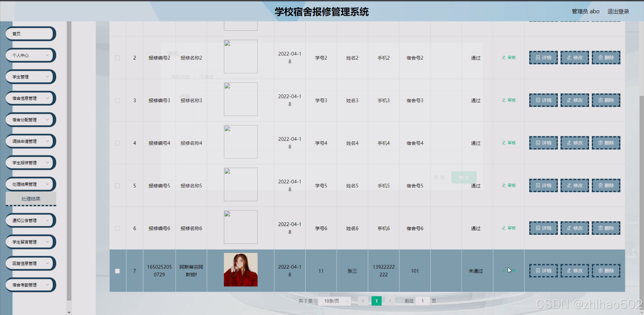The image size is (644, 315).
Task: Select the checkbox on row 7
Action: pyautogui.click(x=117, y=271)
